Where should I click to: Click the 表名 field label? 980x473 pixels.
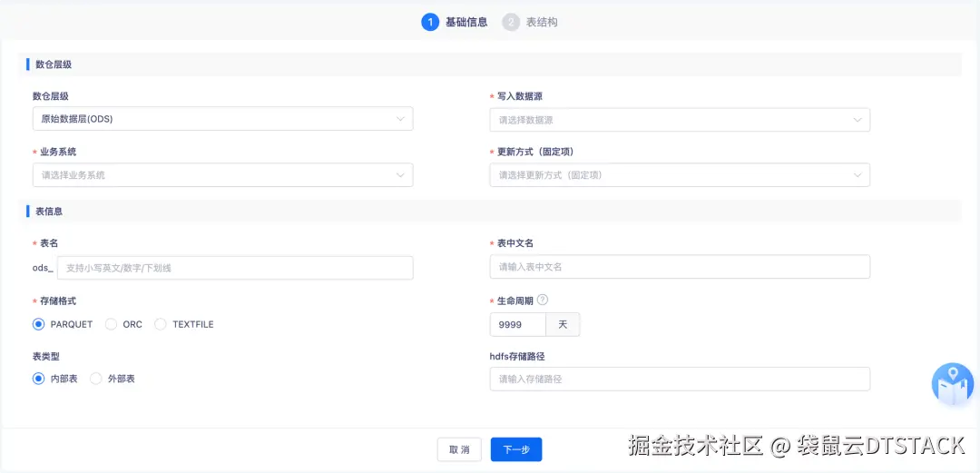[x=49, y=242]
